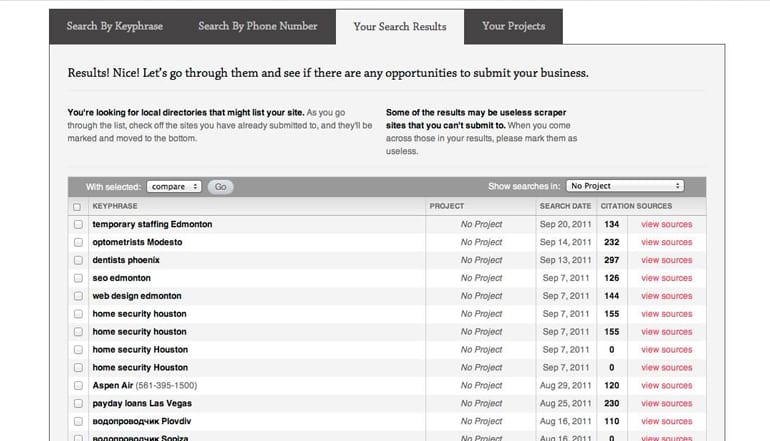The height and width of the screenshot is (441, 770).
Task: Open view sources for 'dentists phoenix'
Action: tap(666, 261)
